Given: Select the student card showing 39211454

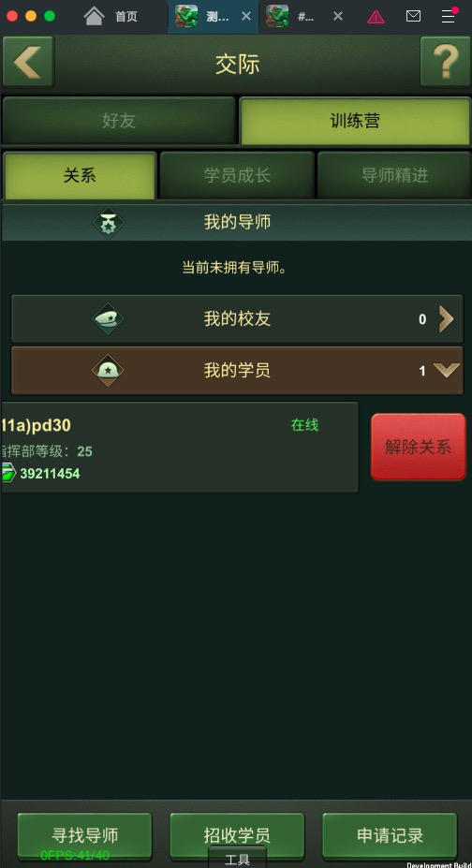Looking at the screenshot, I should 180,448.
